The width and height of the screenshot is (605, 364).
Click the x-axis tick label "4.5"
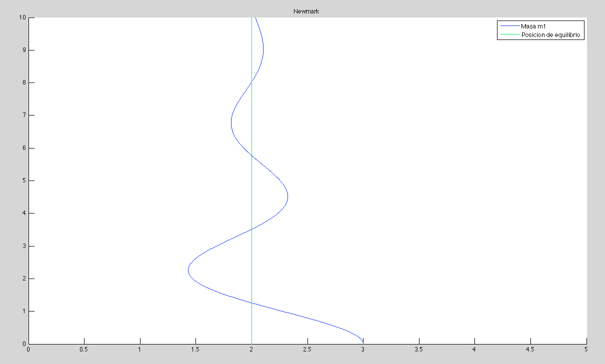tap(530, 350)
